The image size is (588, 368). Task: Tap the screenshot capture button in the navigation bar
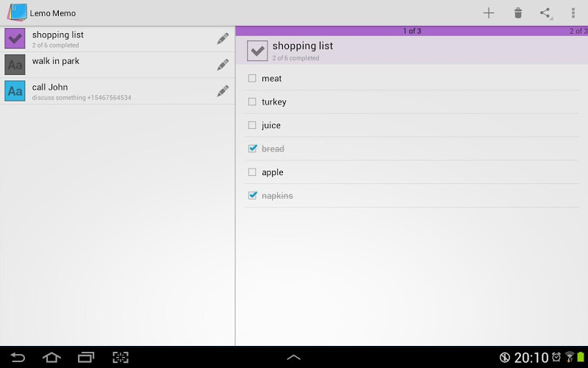121,357
